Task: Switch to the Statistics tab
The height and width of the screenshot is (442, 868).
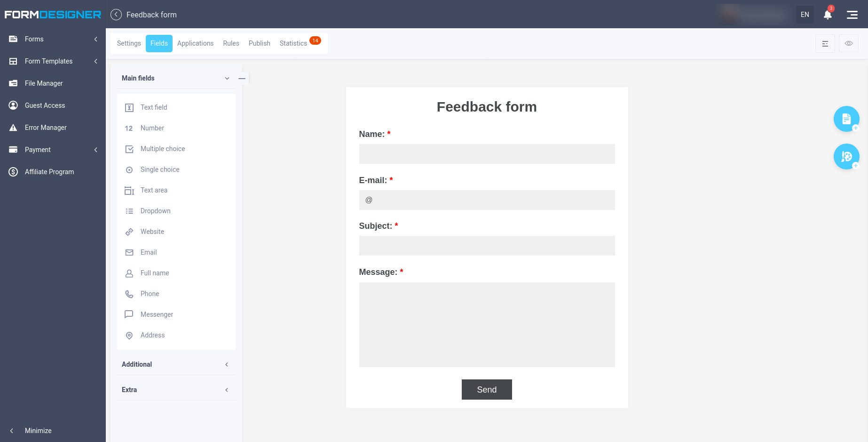Action: [293, 43]
